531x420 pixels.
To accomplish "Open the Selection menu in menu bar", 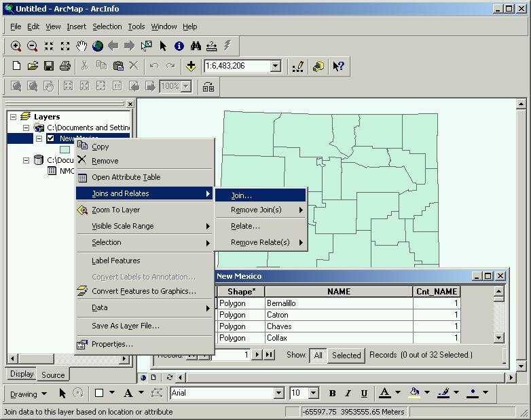I will (107, 26).
